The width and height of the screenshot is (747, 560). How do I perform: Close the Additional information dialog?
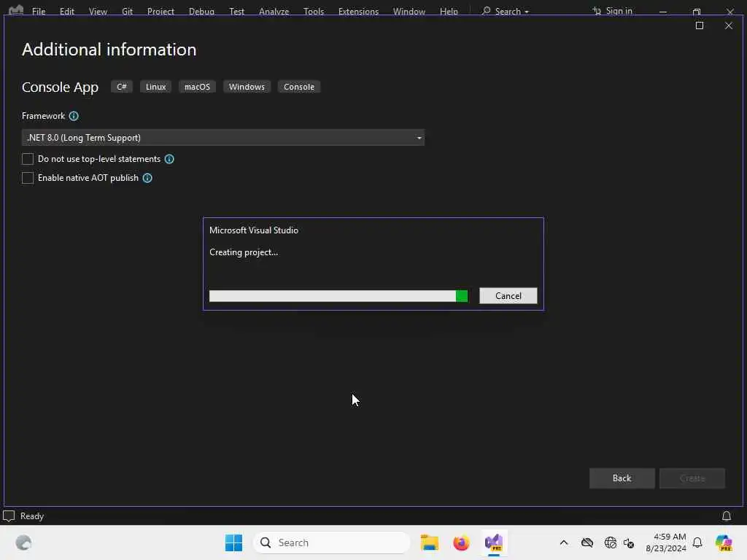point(729,26)
